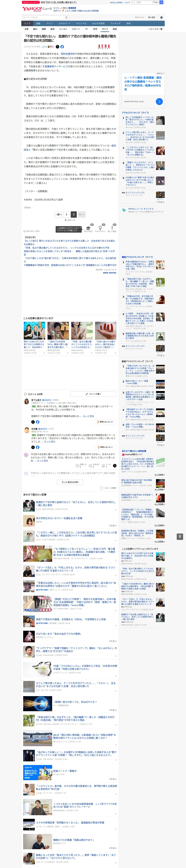The width and height of the screenshot is (186, 868).
Task: Click the blue arrow on the ishichou.co.jp ad
Action: (159, 101)
